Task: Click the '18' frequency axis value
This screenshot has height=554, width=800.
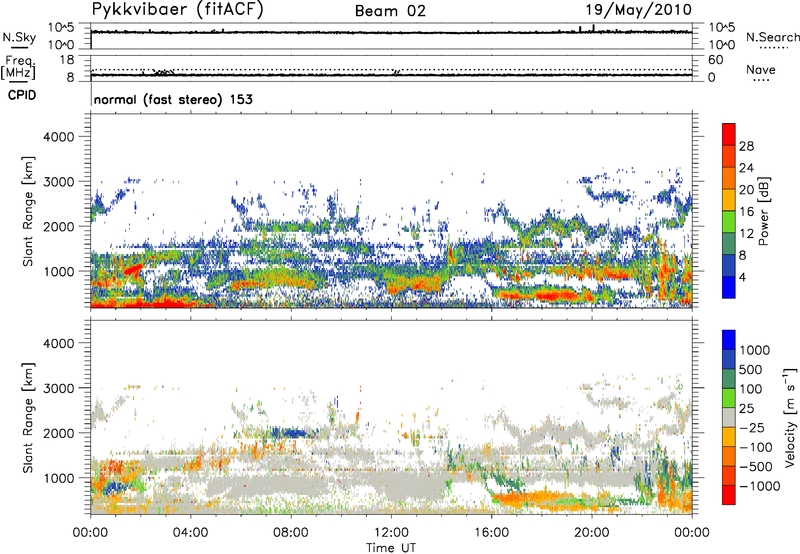Action: (67, 59)
